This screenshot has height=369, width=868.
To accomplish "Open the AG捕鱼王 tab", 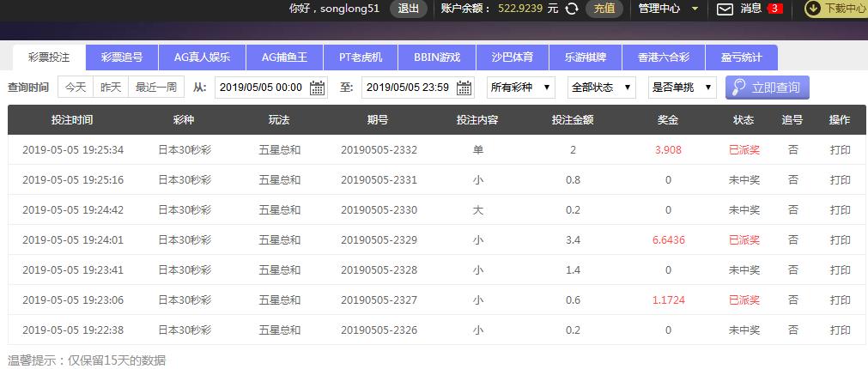I will coord(284,57).
